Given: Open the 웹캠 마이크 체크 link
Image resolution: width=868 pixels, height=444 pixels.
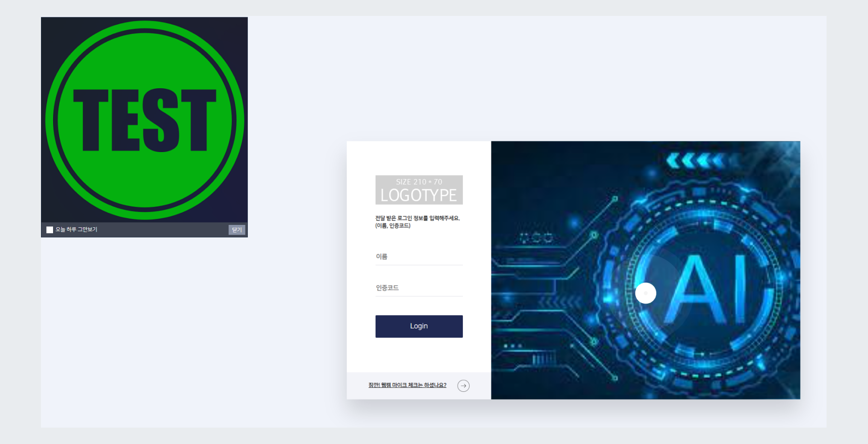Looking at the screenshot, I should [407, 385].
